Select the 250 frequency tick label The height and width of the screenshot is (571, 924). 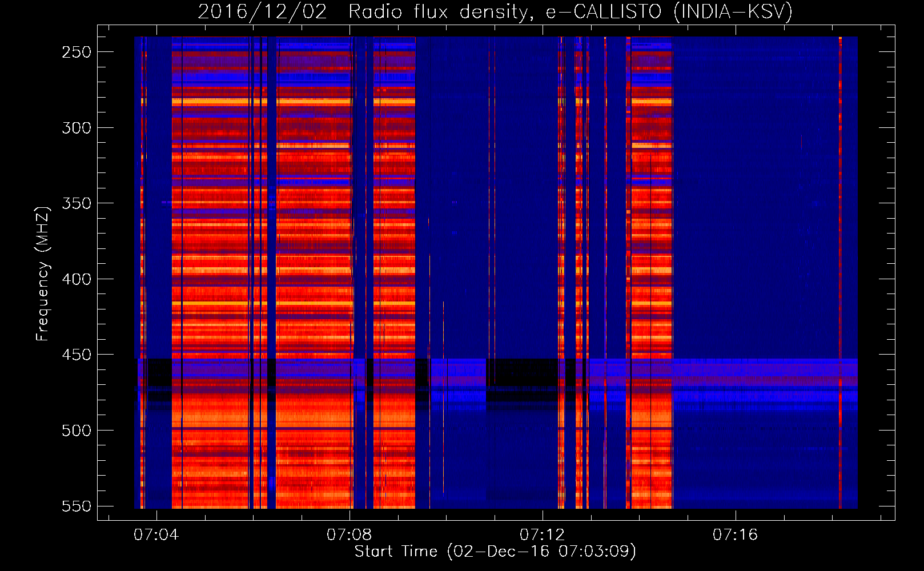(77, 52)
